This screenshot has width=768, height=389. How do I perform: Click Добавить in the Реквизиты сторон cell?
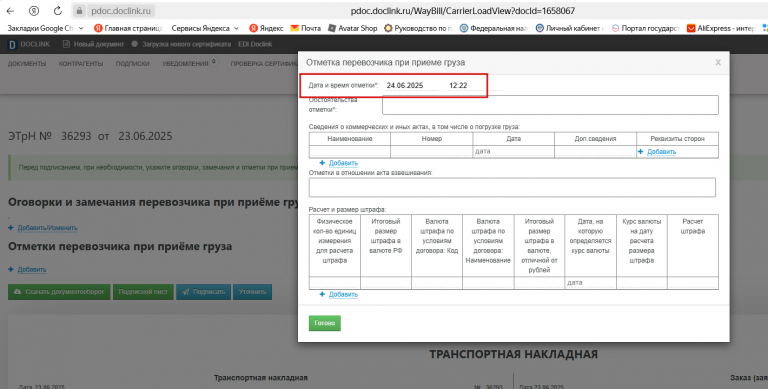pos(661,152)
